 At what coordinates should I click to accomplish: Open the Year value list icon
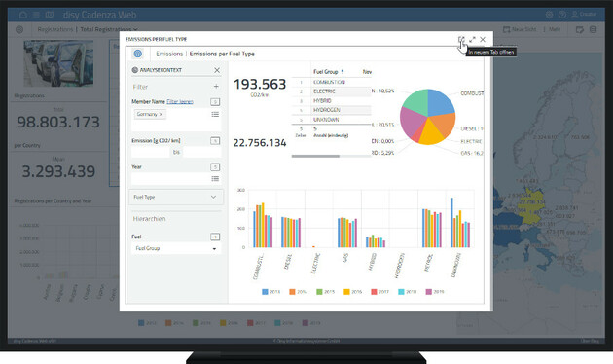(x=215, y=179)
